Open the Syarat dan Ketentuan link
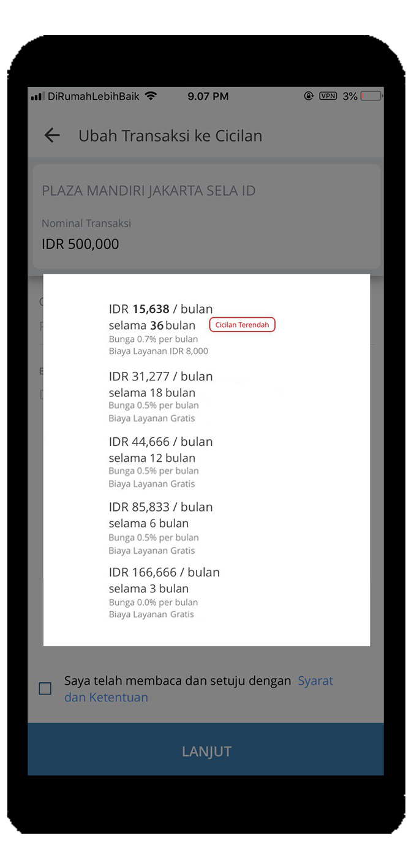 [x=315, y=681]
